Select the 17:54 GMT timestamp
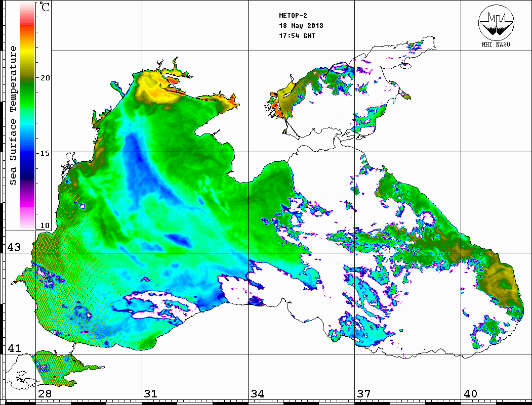Viewport: 532px width, 405px height. tap(297, 35)
